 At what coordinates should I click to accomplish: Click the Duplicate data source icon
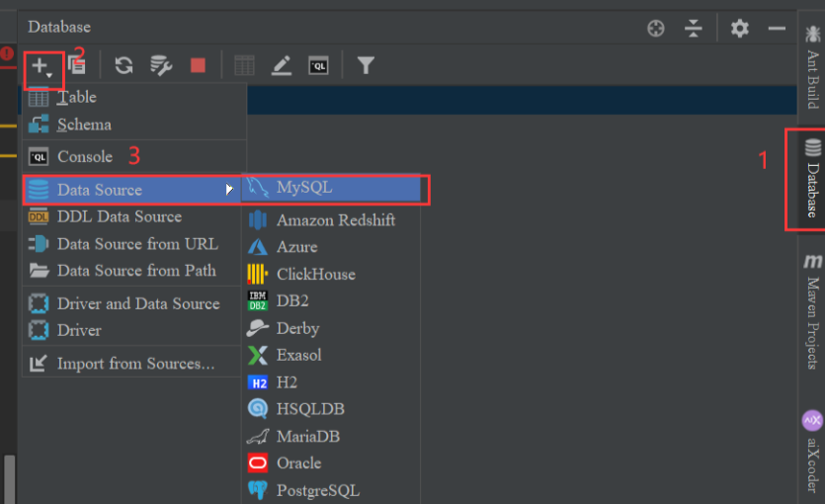[x=77, y=66]
